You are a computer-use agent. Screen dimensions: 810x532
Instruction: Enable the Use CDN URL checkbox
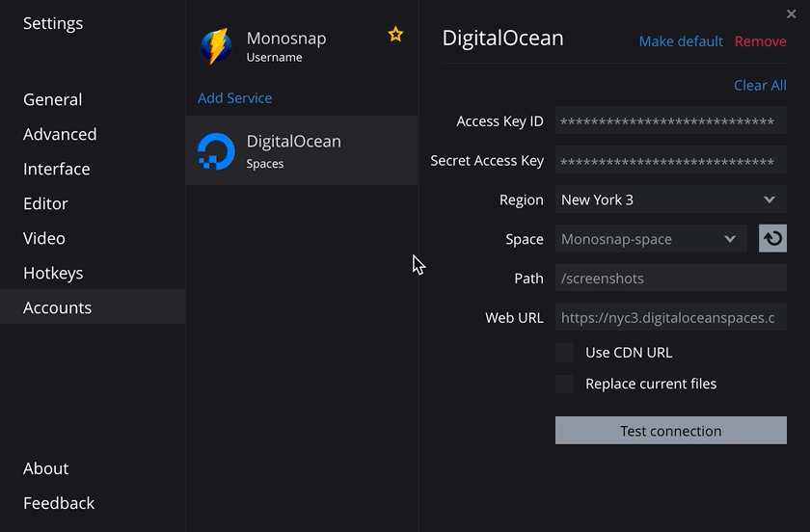565,353
